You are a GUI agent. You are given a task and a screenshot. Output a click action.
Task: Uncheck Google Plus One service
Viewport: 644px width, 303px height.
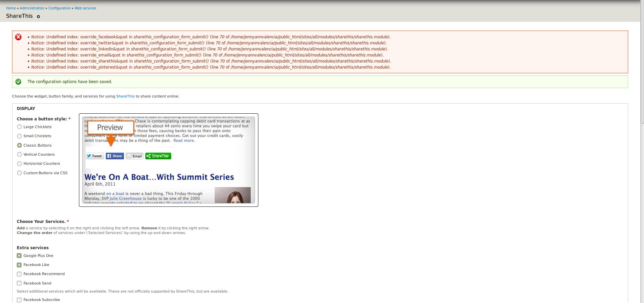point(19,256)
